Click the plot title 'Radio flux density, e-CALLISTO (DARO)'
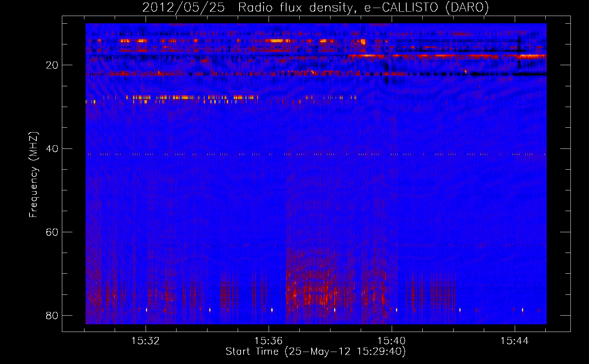The height and width of the screenshot is (364, 589). (x=363, y=8)
